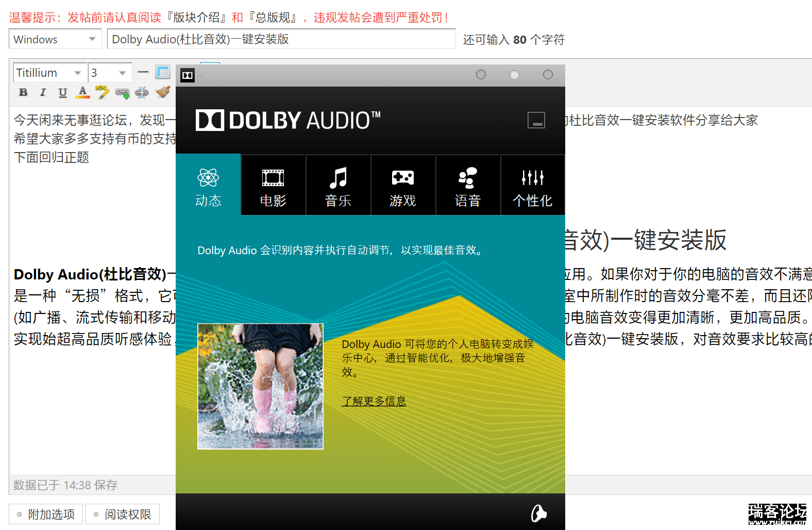Click the splashing child photo thumbnail
Image resolution: width=812 pixels, height=530 pixels.
click(260, 387)
